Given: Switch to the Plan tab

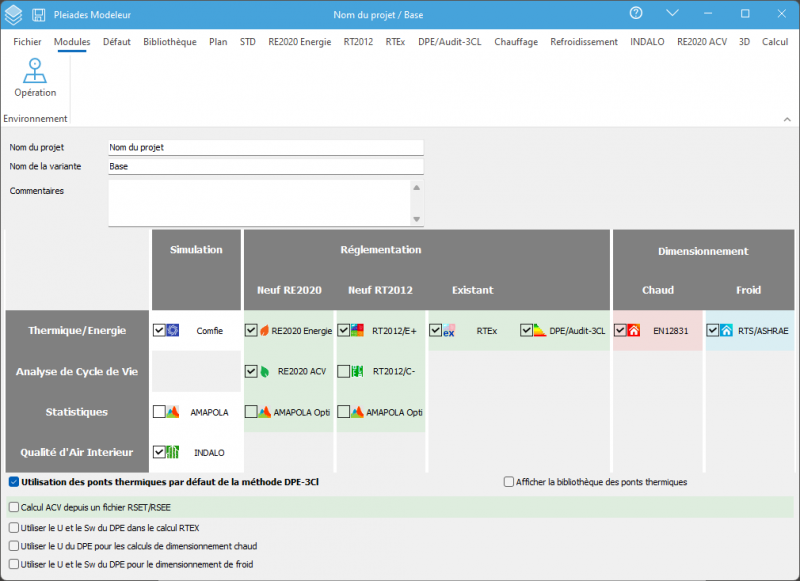Looking at the screenshot, I should coord(218,42).
